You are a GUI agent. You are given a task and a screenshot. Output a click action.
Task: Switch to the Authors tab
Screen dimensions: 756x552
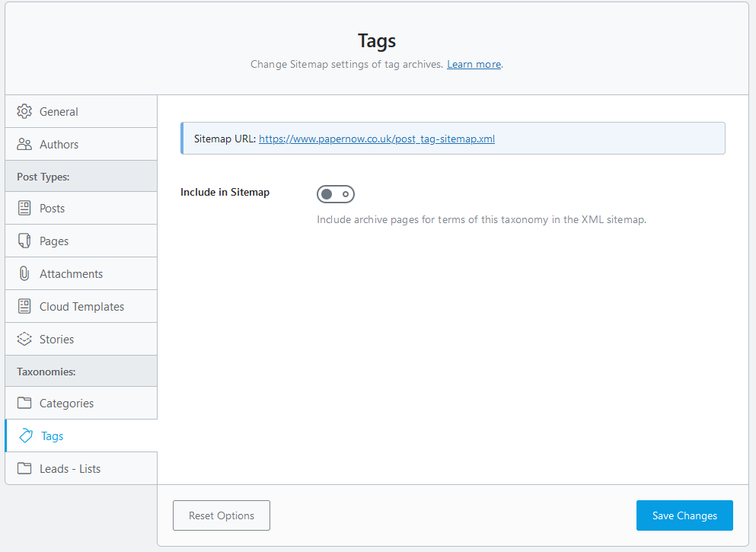coord(59,145)
